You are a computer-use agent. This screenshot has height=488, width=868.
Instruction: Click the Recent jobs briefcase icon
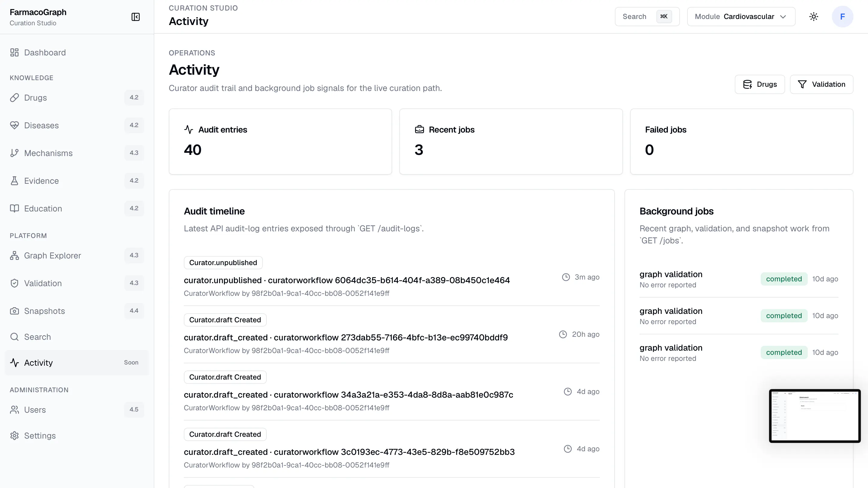(419, 130)
